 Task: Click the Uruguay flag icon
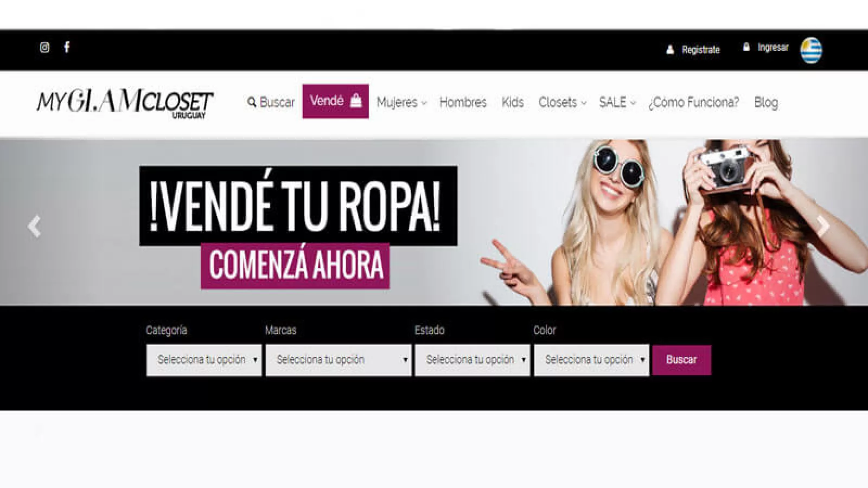[811, 50]
